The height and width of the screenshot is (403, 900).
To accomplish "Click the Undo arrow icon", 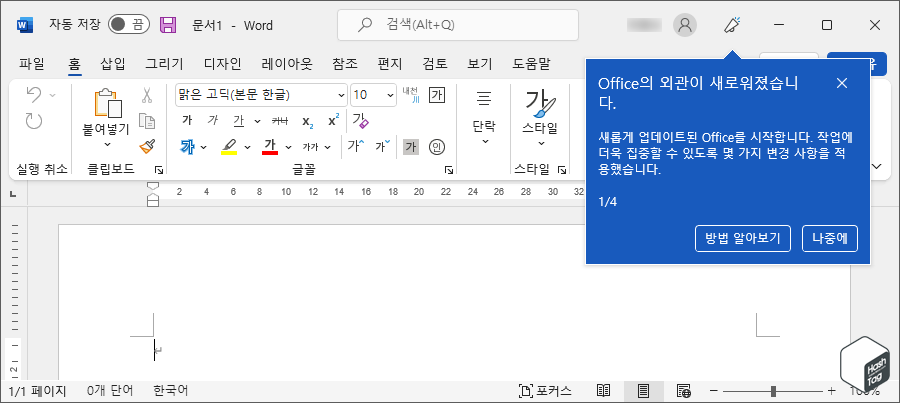I will [34, 95].
